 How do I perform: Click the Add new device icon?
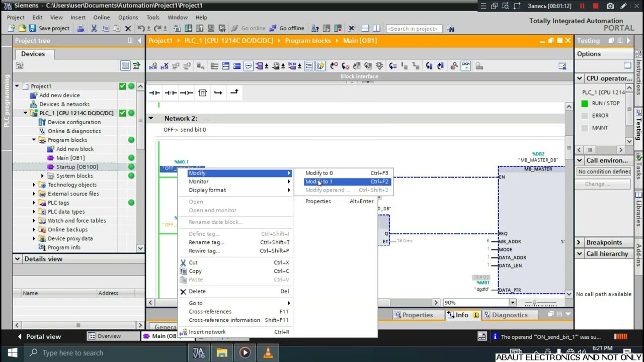point(34,95)
